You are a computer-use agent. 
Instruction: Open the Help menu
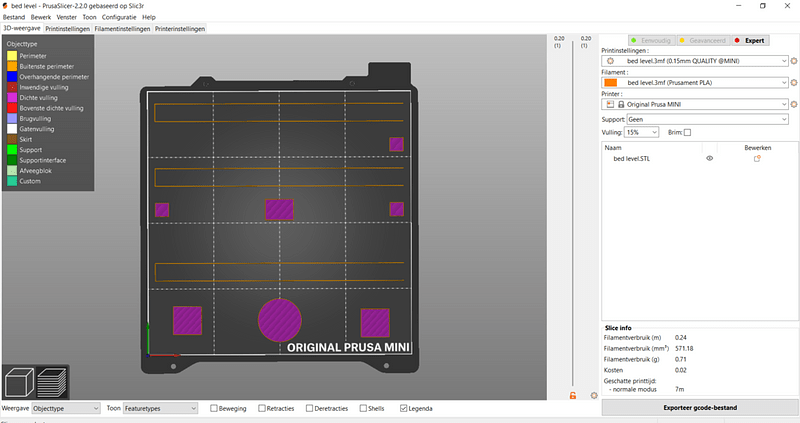click(148, 17)
